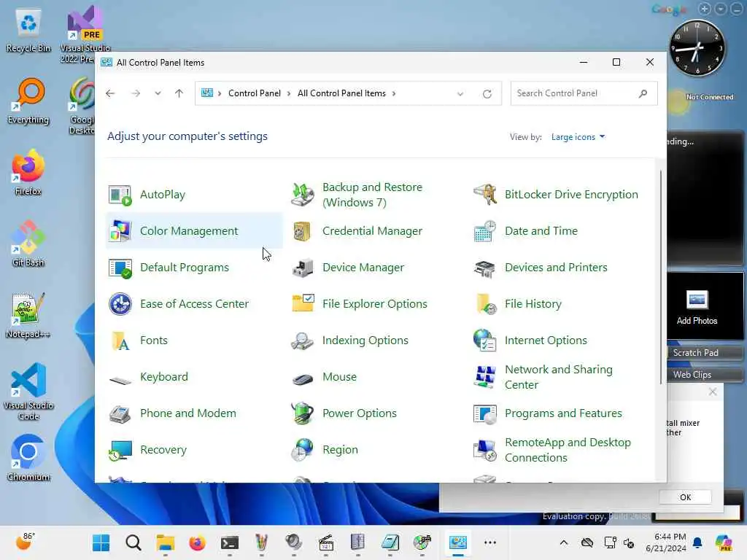Expand chevron after All Control Panel Items
Viewport: 747px width, 560px height.
coord(394,93)
